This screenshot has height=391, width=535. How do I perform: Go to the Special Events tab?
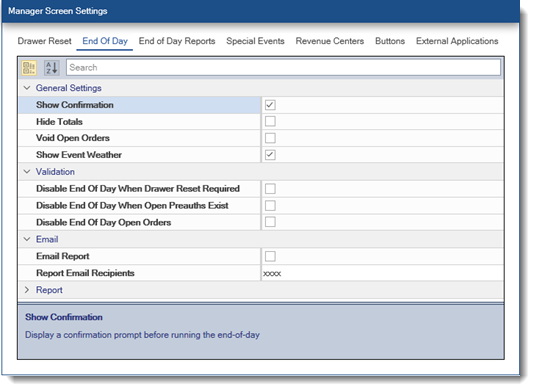[x=255, y=41]
